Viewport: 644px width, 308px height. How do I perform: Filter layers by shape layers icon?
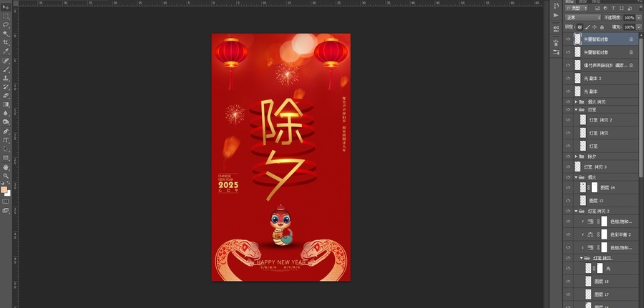(x=621, y=8)
